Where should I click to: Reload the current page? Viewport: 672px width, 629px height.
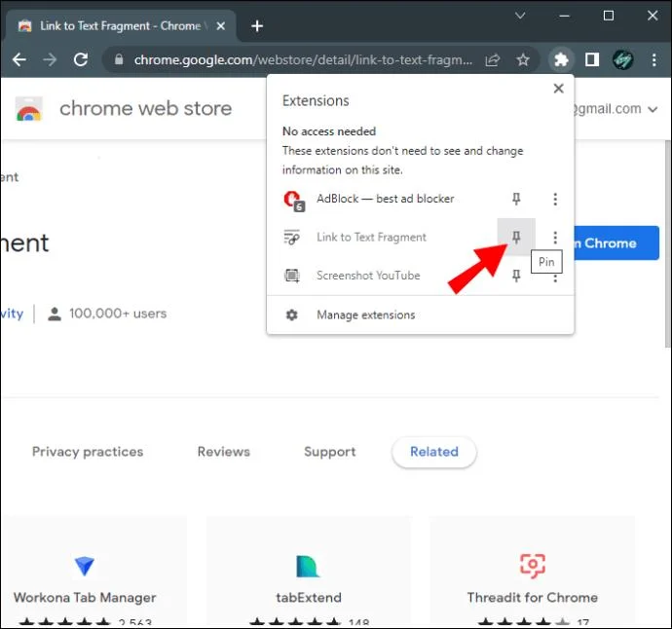[x=81, y=59]
